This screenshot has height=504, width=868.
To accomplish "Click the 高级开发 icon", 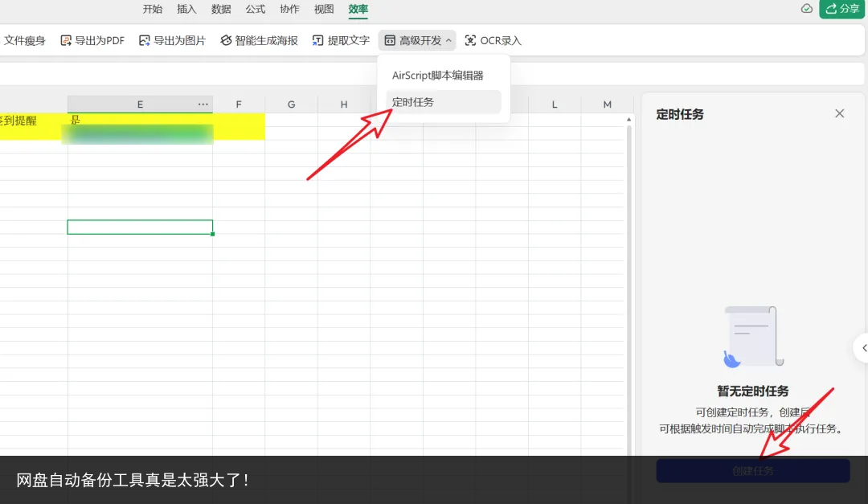I will [390, 40].
